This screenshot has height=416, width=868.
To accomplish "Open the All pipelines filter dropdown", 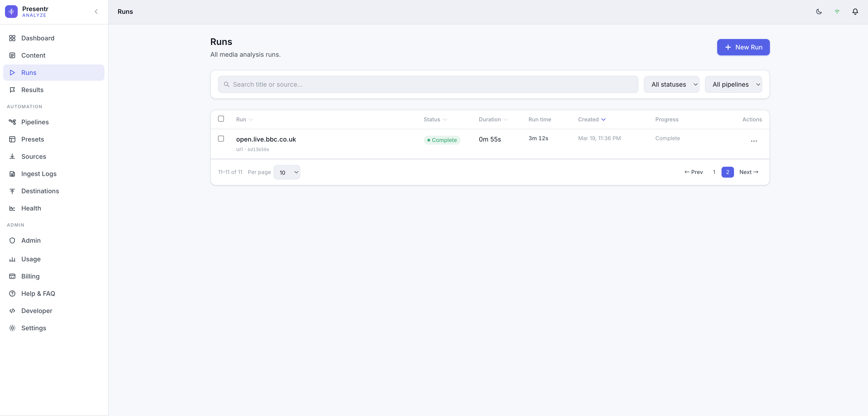I will tap(734, 84).
